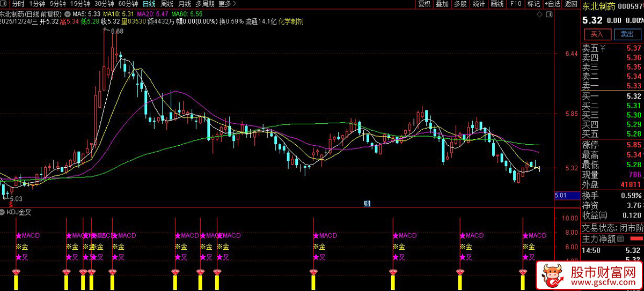Click the 收益(三) 0.120 row
The width and height of the screenshot is (644, 291).
(x=612, y=215)
